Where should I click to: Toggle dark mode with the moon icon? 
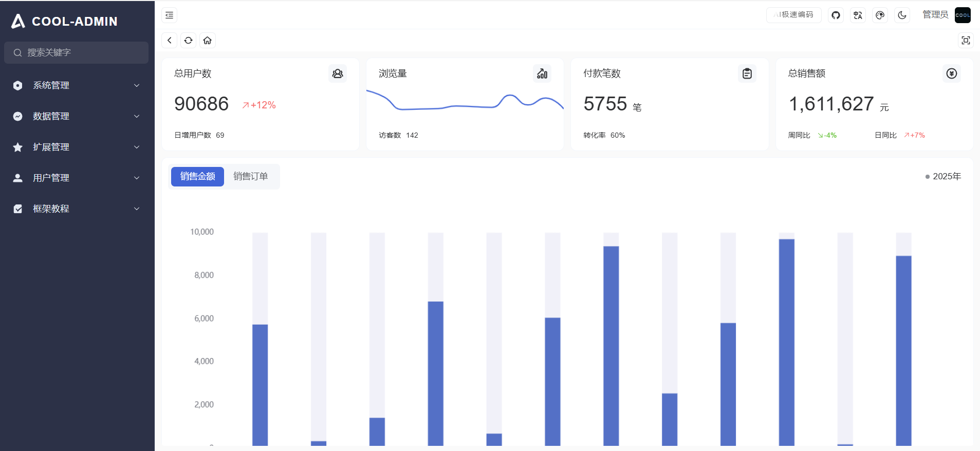902,15
